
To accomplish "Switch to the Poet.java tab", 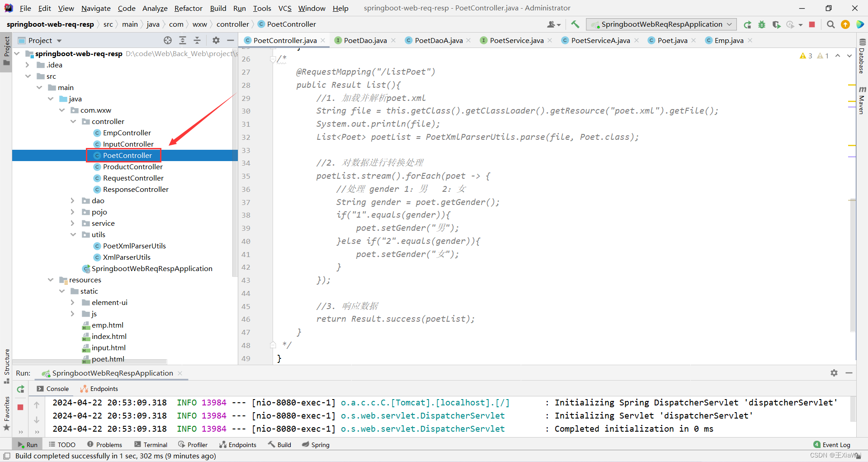I will click(672, 40).
